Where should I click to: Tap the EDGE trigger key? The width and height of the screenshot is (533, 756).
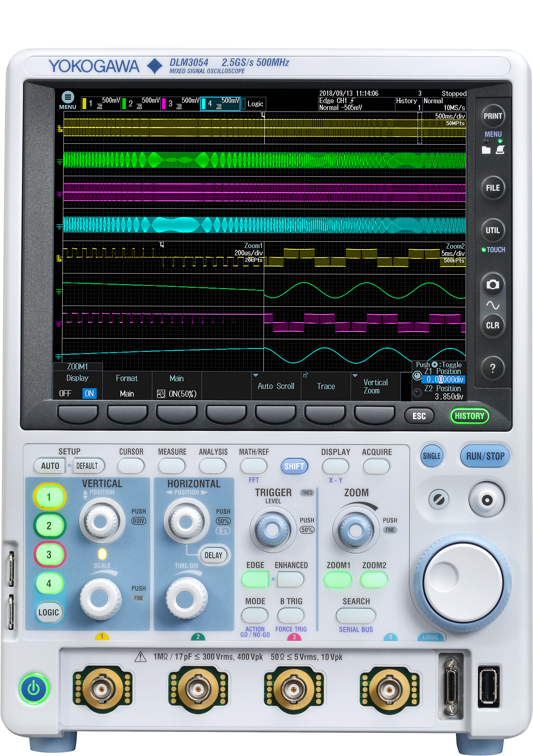coord(255,580)
